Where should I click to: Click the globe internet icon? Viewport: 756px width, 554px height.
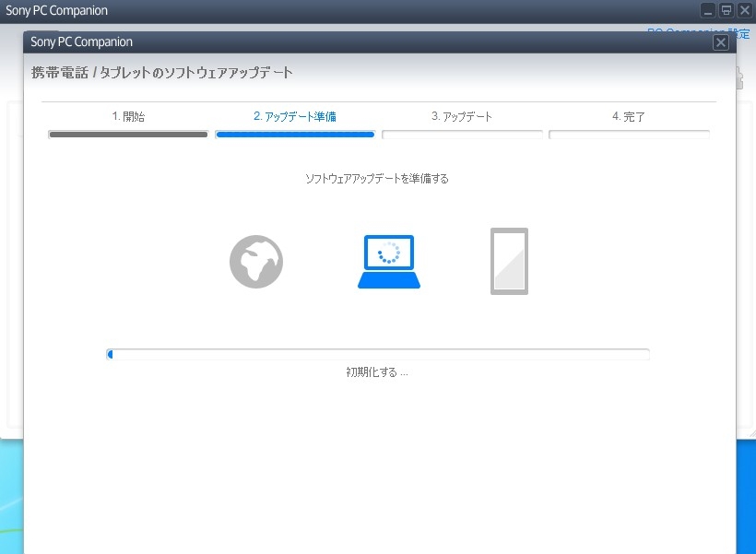(x=256, y=262)
